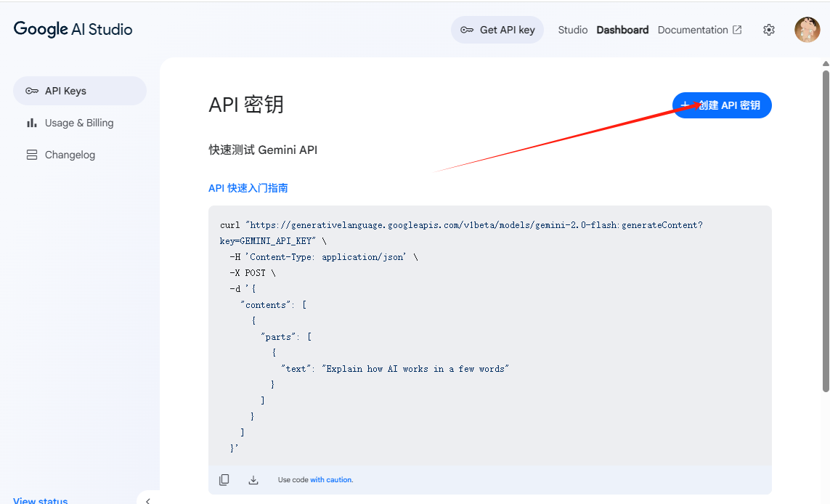This screenshot has width=830, height=504.
Task: Open the settings gear icon
Action: click(x=768, y=31)
